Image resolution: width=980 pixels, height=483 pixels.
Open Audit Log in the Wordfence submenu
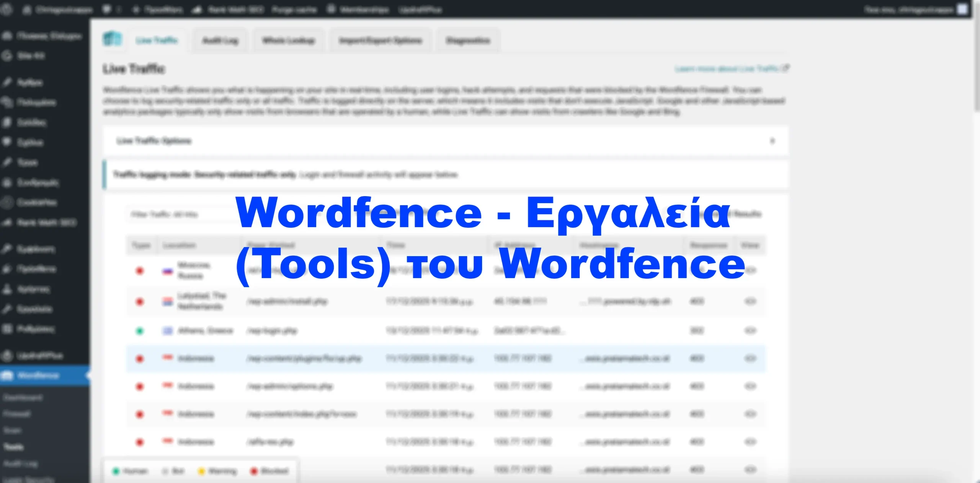(21, 464)
